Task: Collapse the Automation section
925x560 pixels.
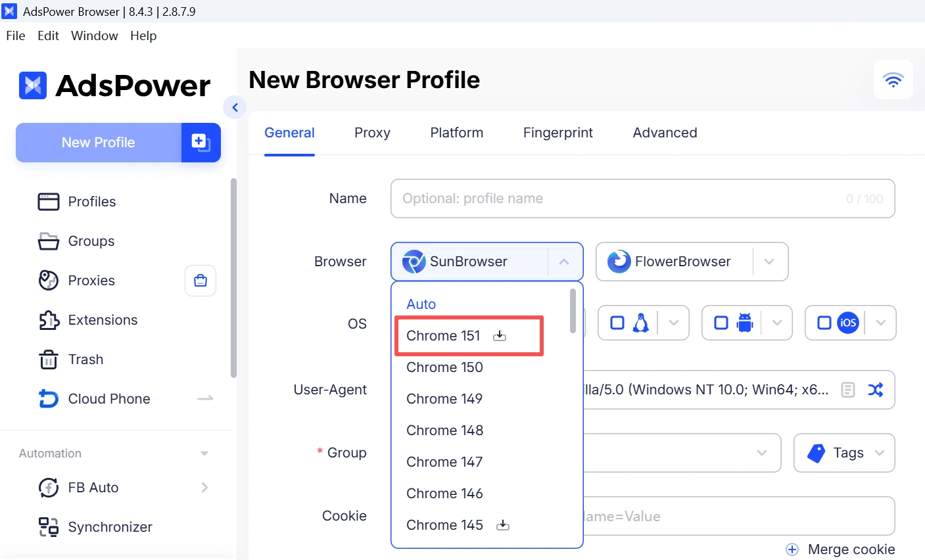Action: pyautogui.click(x=204, y=454)
